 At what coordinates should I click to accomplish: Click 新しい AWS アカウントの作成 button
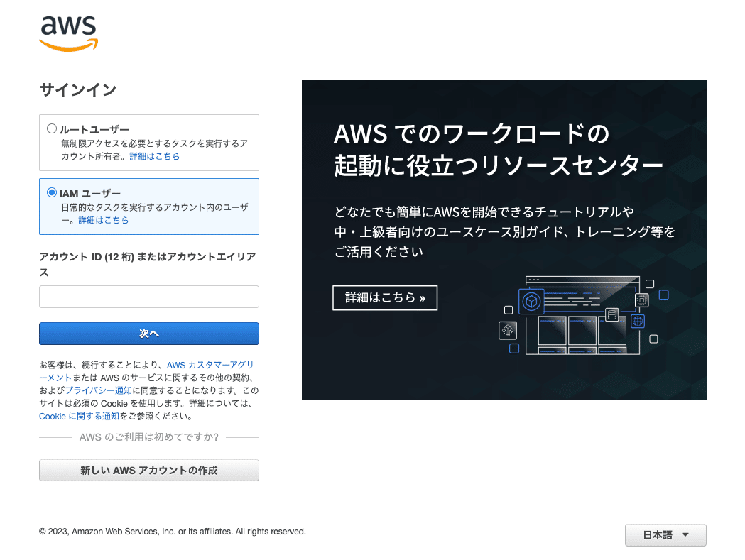[148, 471]
